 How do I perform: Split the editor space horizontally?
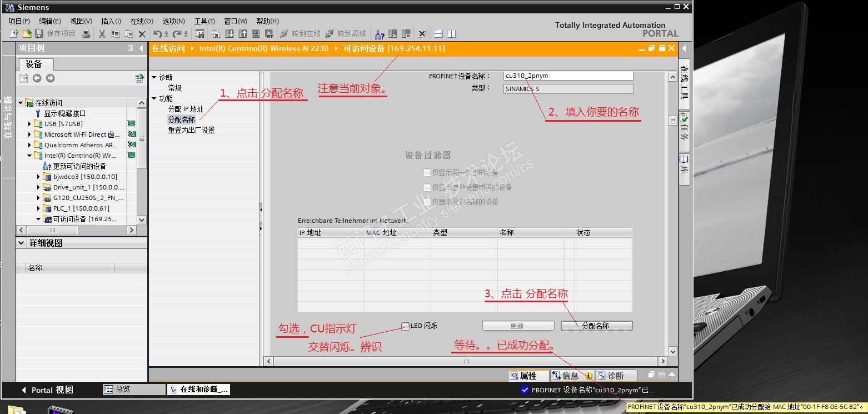438,34
